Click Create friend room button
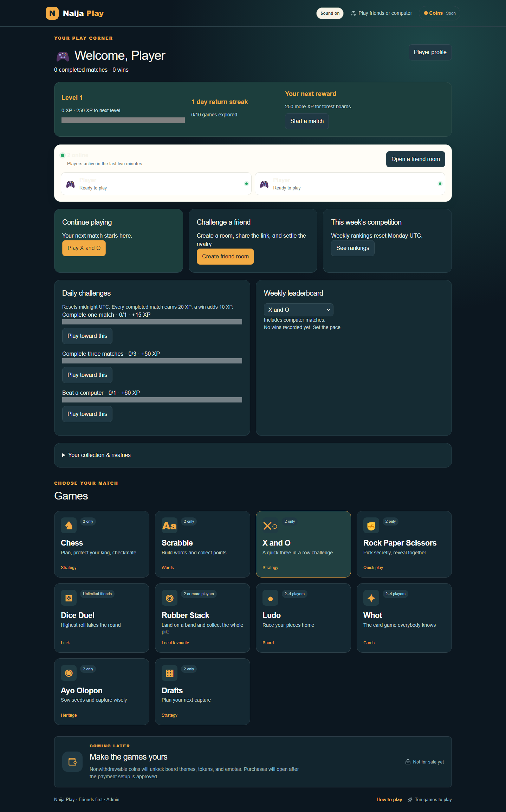 pyautogui.click(x=225, y=257)
